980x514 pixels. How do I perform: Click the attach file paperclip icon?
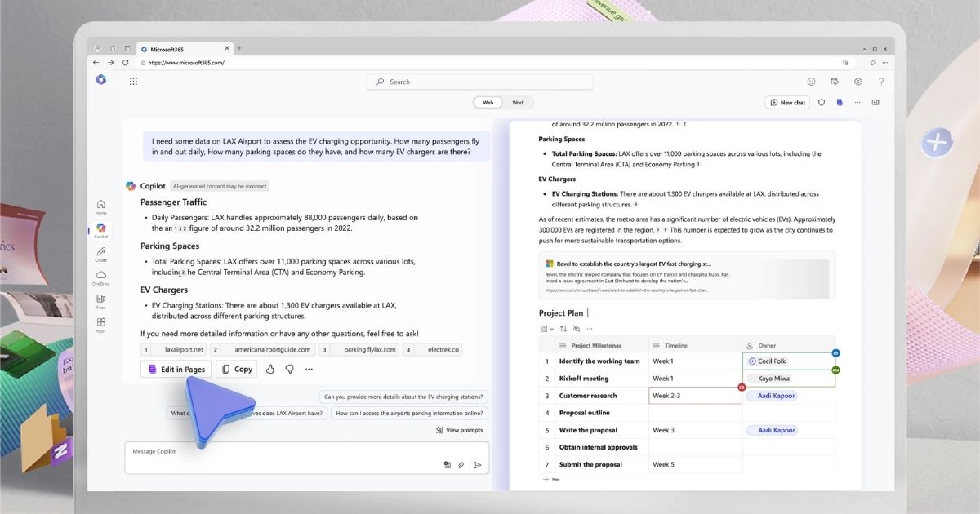tap(461, 465)
